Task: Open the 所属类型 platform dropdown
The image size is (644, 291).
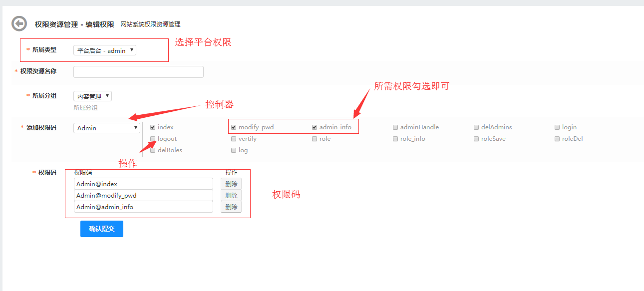Action: pos(104,50)
